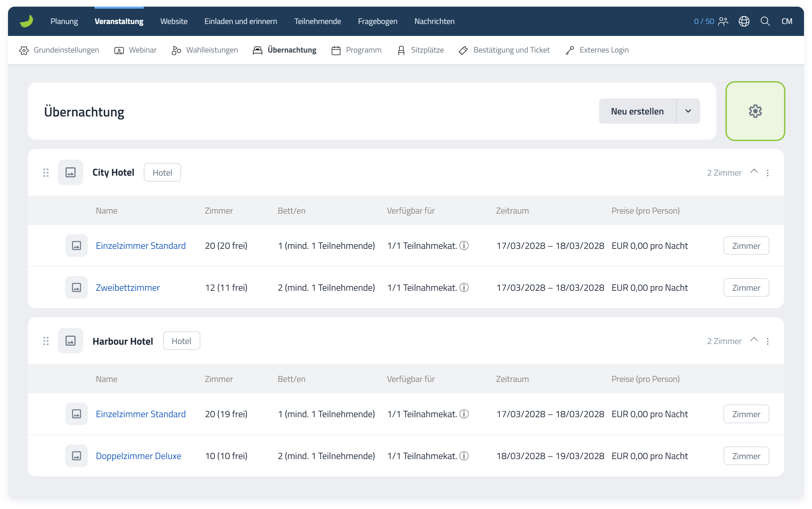This screenshot has width=812, height=509.
Task: Click the globe language icon
Action: pyautogui.click(x=744, y=21)
